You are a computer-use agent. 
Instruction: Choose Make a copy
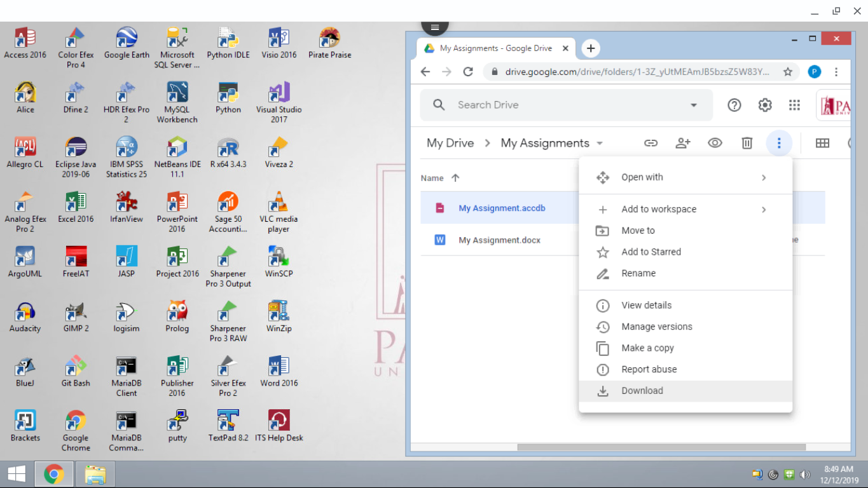pyautogui.click(x=685, y=348)
